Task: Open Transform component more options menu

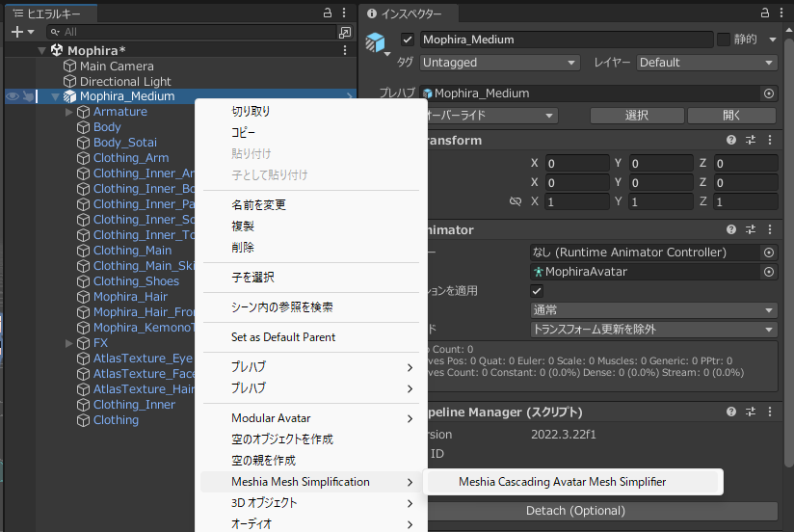Action: pos(770,141)
